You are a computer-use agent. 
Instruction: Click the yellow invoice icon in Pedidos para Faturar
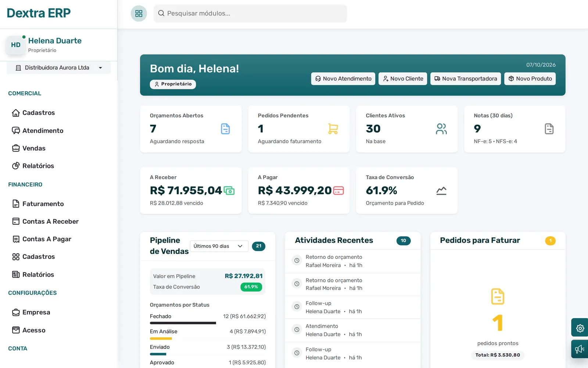click(x=498, y=297)
